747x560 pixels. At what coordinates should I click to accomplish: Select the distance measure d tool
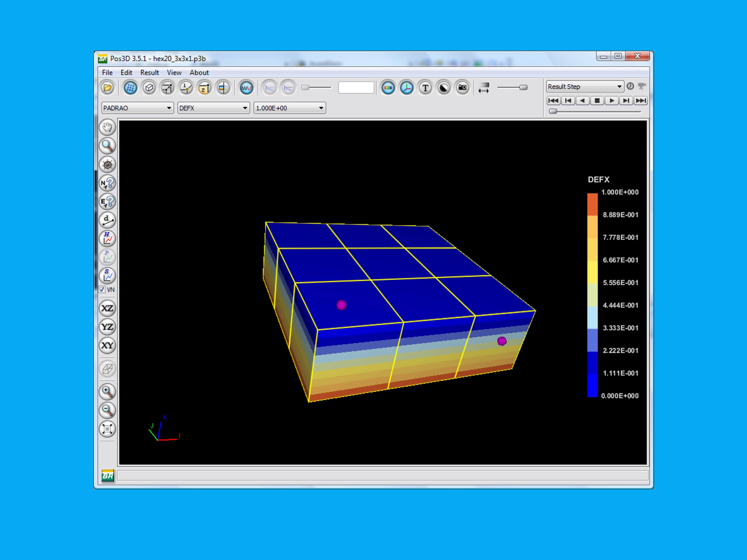(107, 220)
